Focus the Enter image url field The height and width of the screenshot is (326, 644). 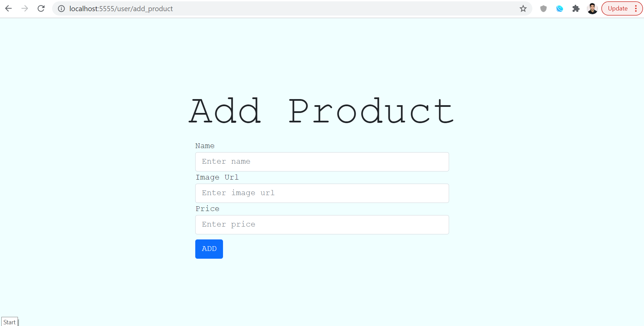tap(322, 193)
